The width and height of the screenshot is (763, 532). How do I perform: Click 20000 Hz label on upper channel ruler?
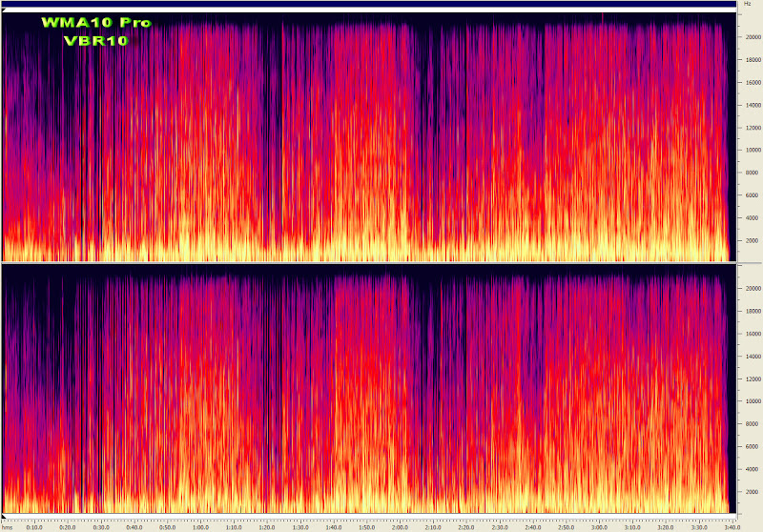[752, 36]
